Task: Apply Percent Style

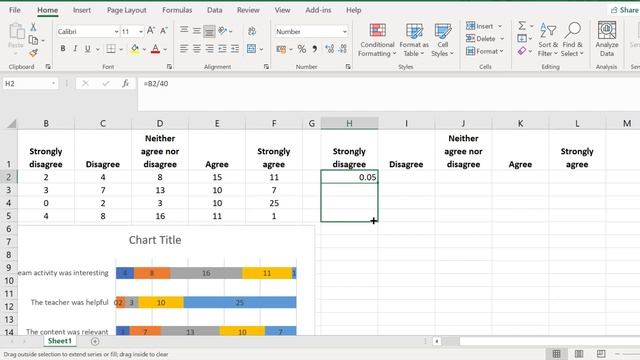Action: [x=302, y=49]
